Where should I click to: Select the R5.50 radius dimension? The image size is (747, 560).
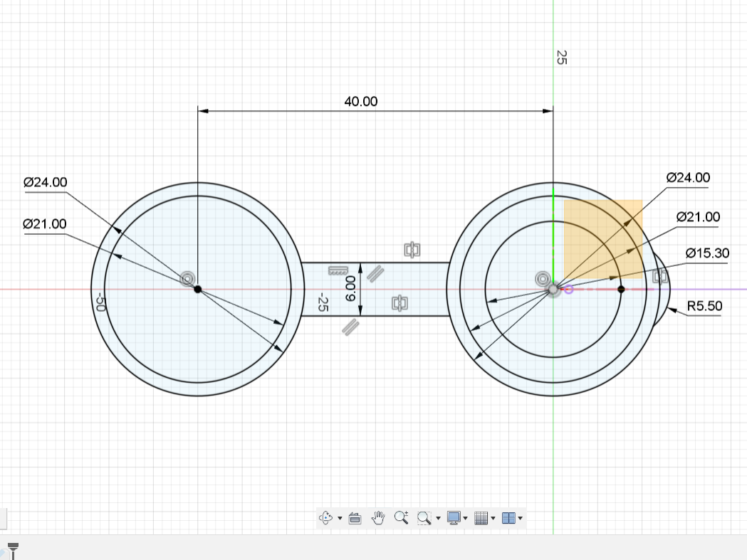(705, 307)
